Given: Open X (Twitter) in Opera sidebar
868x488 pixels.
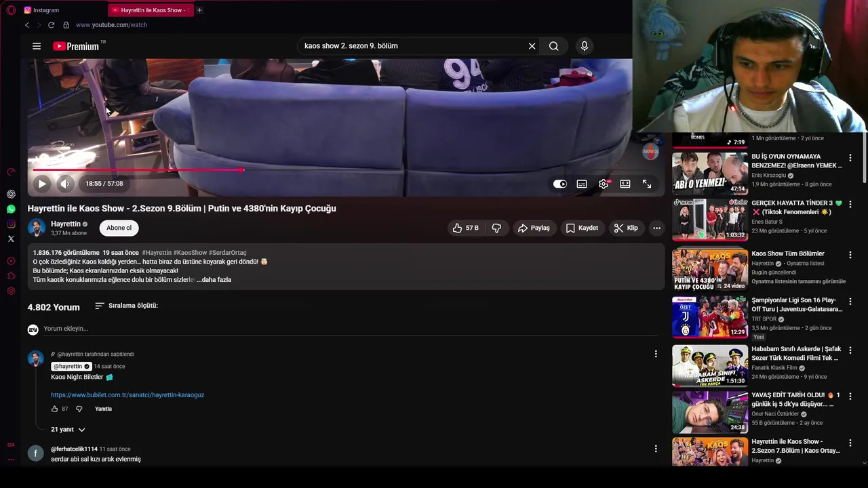Looking at the screenshot, I should (x=11, y=239).
